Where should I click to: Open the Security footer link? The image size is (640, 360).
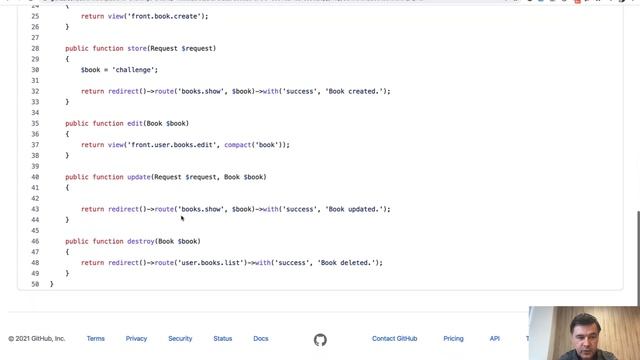click(180, 339)
